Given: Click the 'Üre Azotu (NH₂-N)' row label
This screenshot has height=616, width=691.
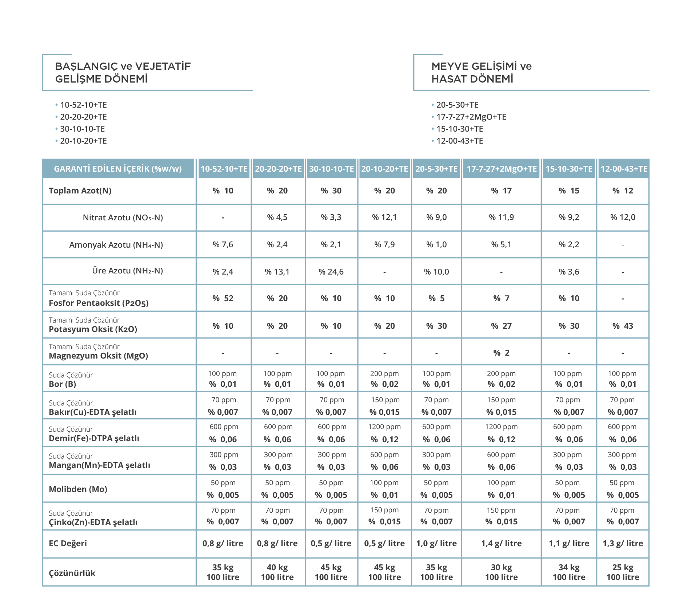Looking at the screenshot, I should [x=127, y=271].
